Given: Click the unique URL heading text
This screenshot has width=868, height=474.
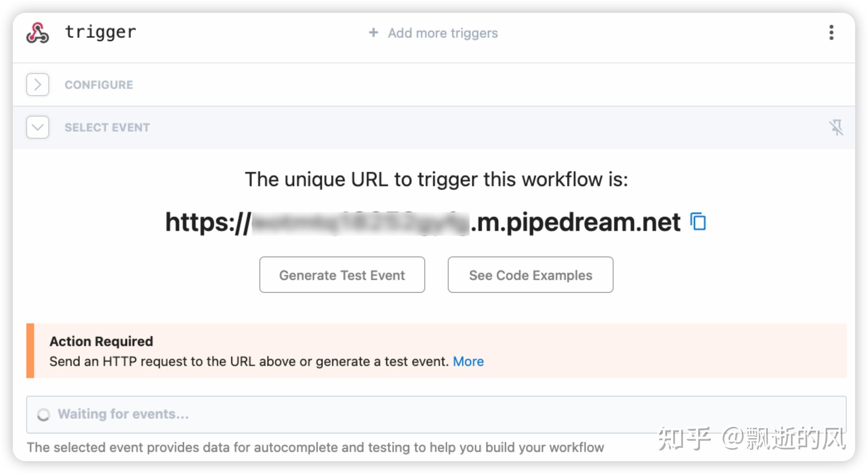Looking at the screenshot, I should [x=436, y=179].
